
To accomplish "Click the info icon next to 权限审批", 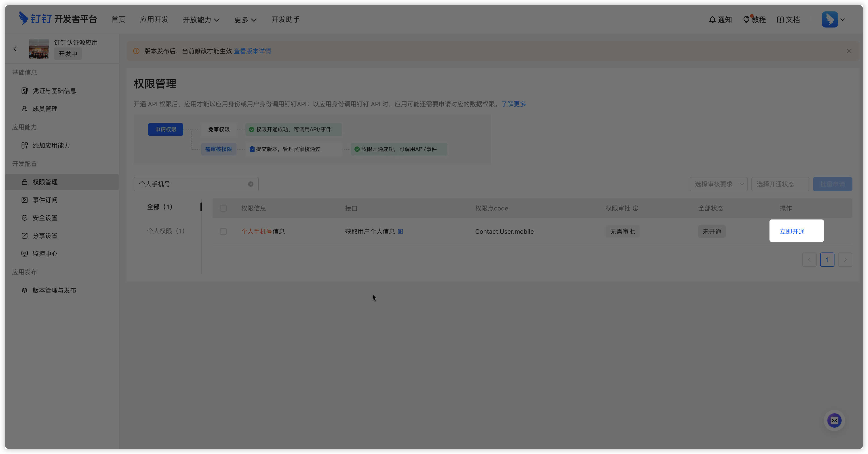I will (x=636, y=208).
